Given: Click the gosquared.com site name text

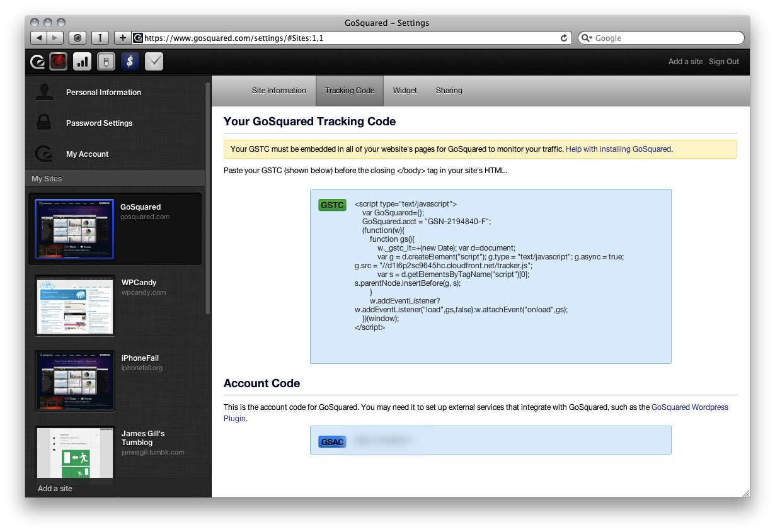Looking at the screenshot, I should coord(145,217).
